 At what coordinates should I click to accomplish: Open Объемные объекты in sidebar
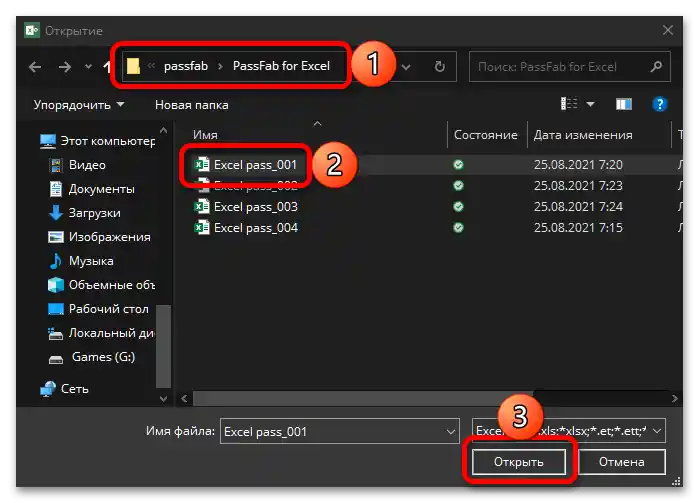(102, 285)
